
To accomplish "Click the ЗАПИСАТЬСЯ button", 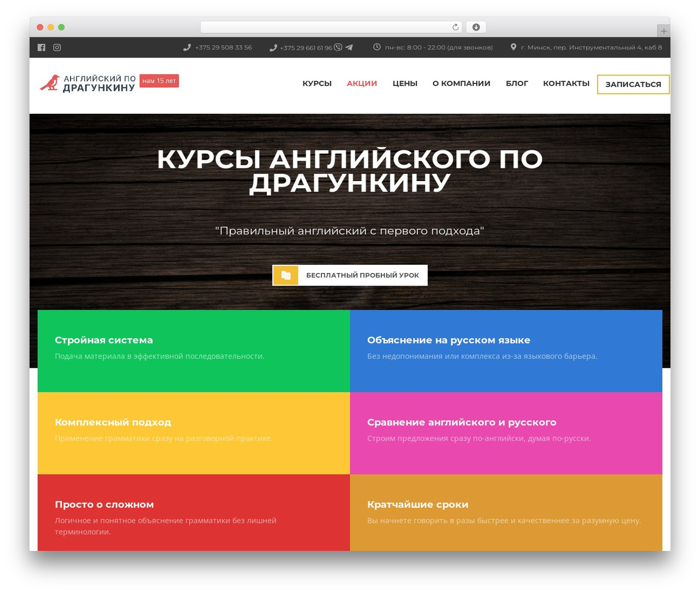I will 633,84.
